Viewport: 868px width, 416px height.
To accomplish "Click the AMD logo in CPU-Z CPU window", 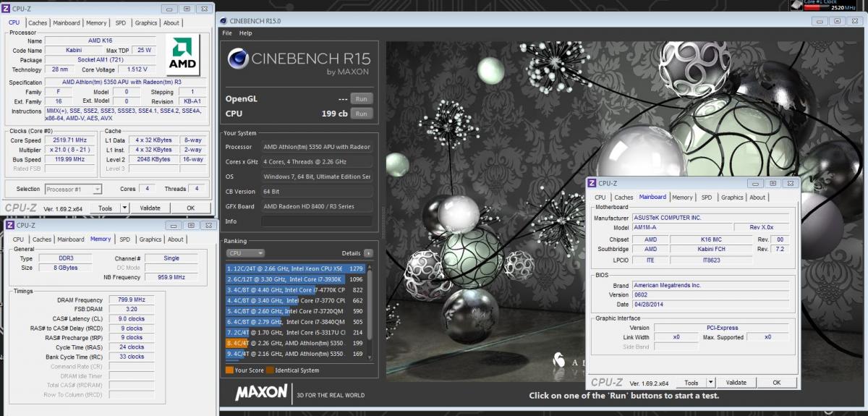I will click(x=183, y=56).
